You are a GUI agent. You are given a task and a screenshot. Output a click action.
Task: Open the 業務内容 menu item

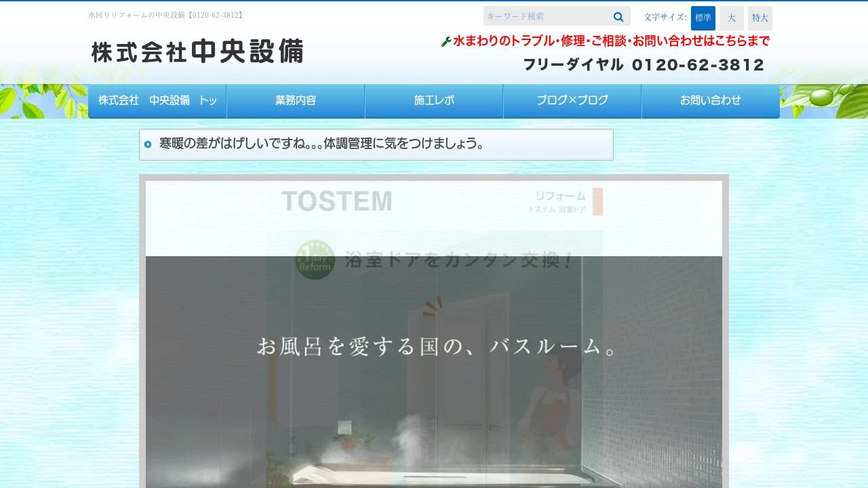click(296, 101)
